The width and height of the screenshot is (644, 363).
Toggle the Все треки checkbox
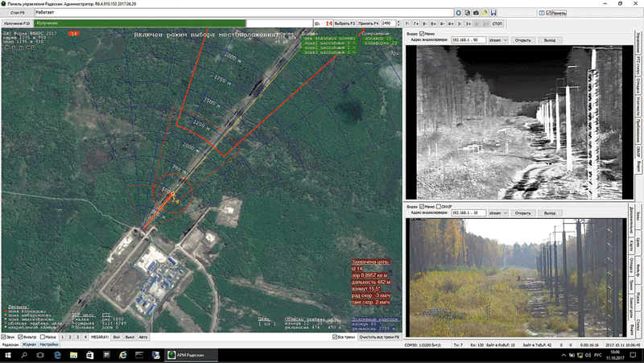335,337
